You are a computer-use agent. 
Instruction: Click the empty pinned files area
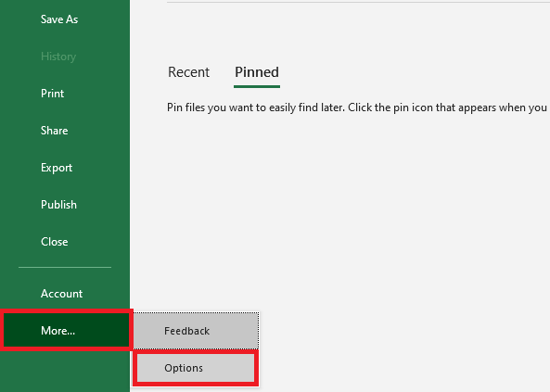point(351,210)
